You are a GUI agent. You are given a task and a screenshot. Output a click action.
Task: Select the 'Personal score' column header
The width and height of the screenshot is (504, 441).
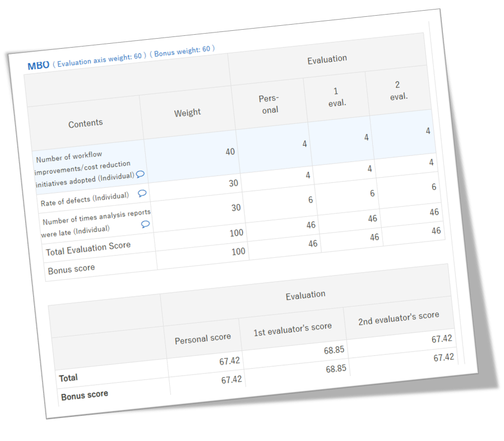tap(203, 338)
